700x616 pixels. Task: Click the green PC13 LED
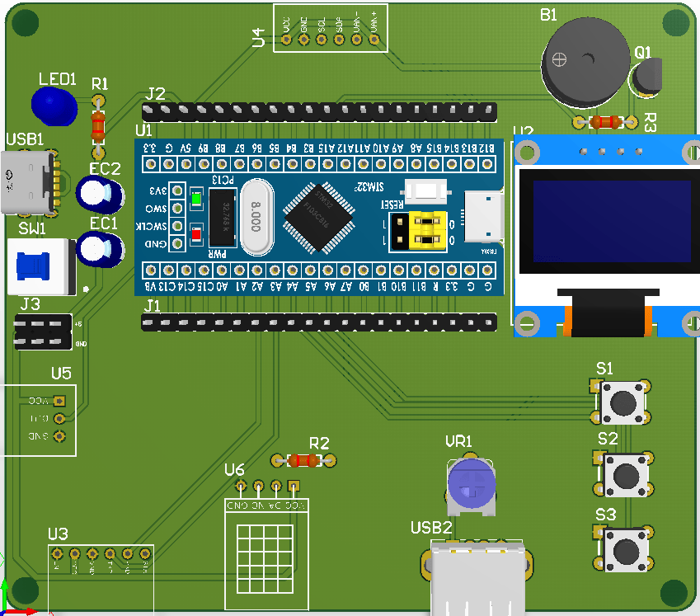196,198
